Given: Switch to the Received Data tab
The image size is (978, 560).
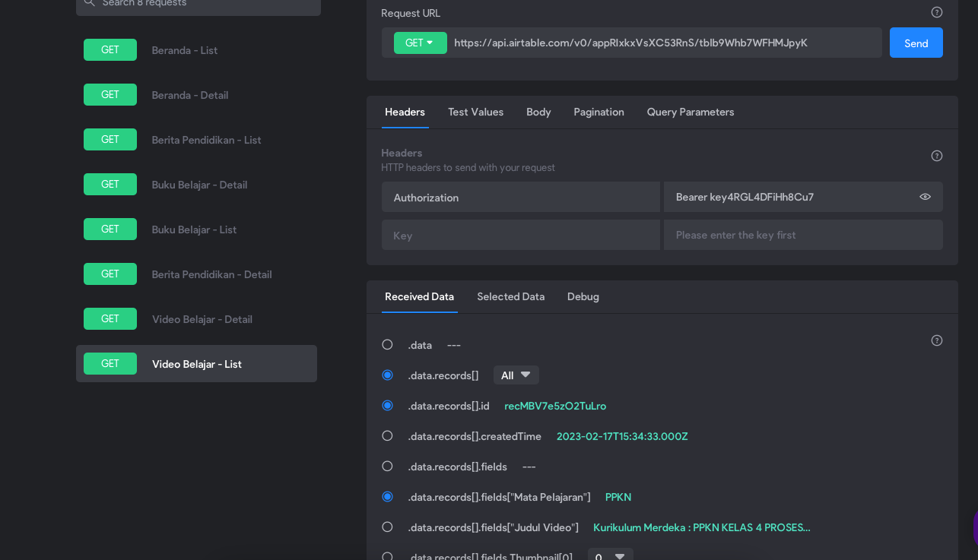Looking at the screenshot, I should coord(419,296).
